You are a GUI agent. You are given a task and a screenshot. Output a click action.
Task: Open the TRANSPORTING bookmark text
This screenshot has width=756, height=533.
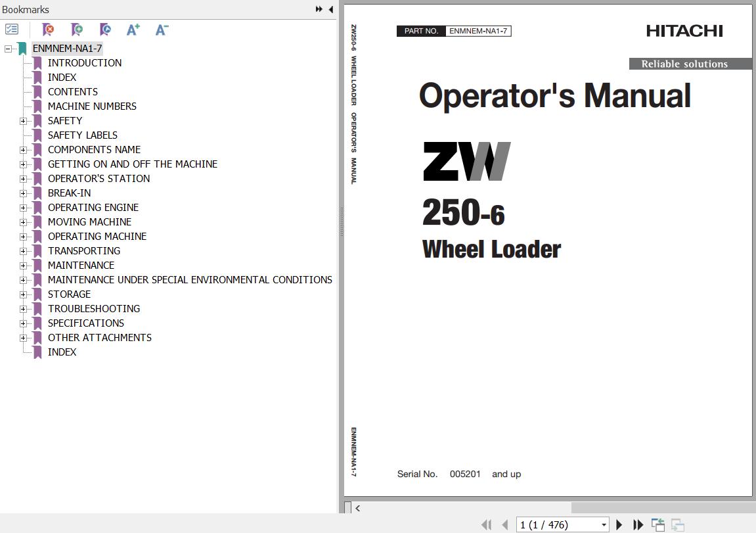coord(84,251)
